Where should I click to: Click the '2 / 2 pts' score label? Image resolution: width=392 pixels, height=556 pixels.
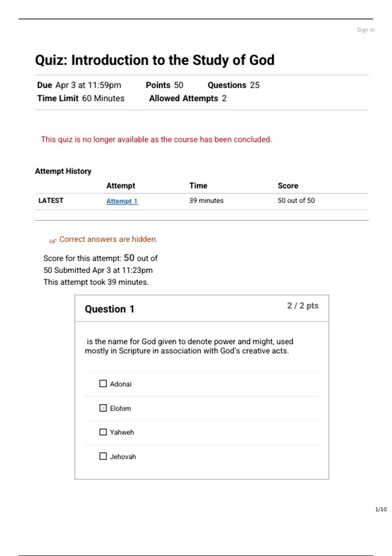[x=302, y=306]
